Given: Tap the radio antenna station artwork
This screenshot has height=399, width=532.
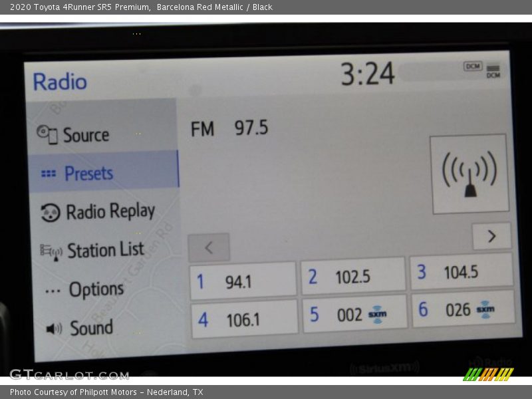Looking at the screenshot, I should pyautogui.click(x=469, y=174).
